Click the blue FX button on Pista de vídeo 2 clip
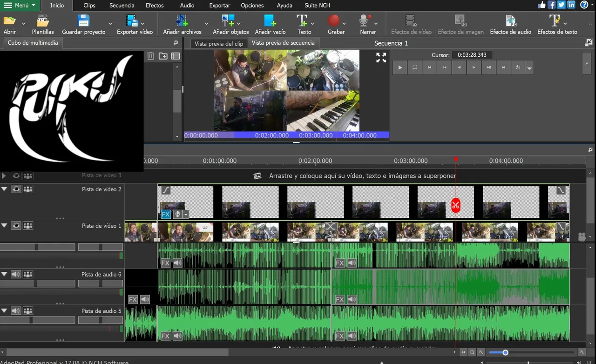Image resolution: width=596 pixels, height=364 pixels. pyautogui.click(x=165, y=215)
